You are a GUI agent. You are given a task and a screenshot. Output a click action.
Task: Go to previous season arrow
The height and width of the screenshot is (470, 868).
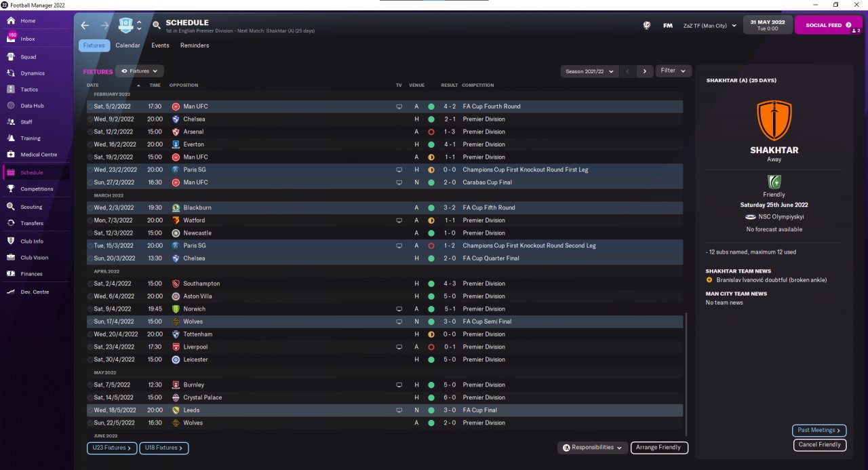628,71
